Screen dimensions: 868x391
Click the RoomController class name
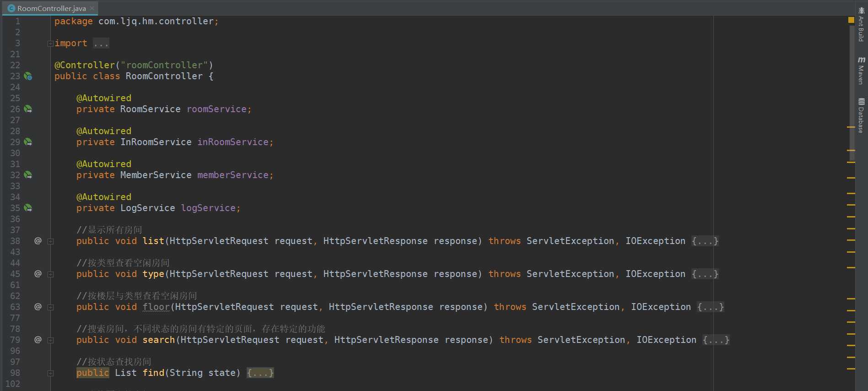(164, 76)
